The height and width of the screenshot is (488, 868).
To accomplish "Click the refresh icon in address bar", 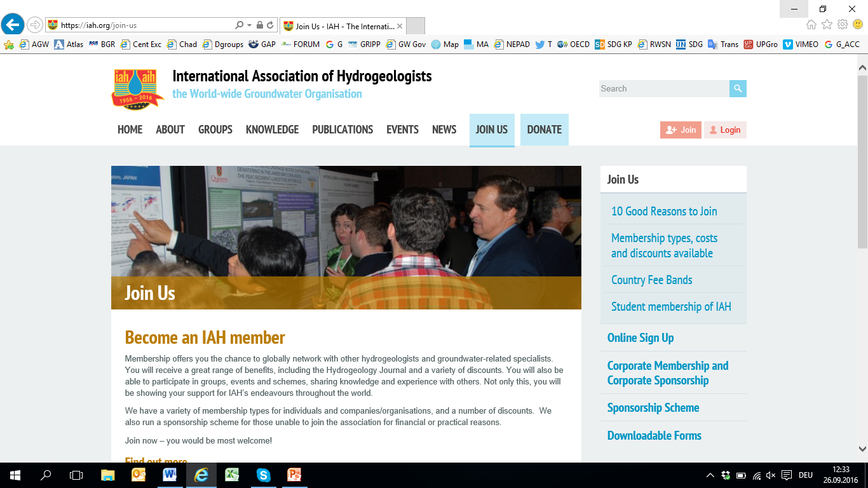I will pos(270,25).
